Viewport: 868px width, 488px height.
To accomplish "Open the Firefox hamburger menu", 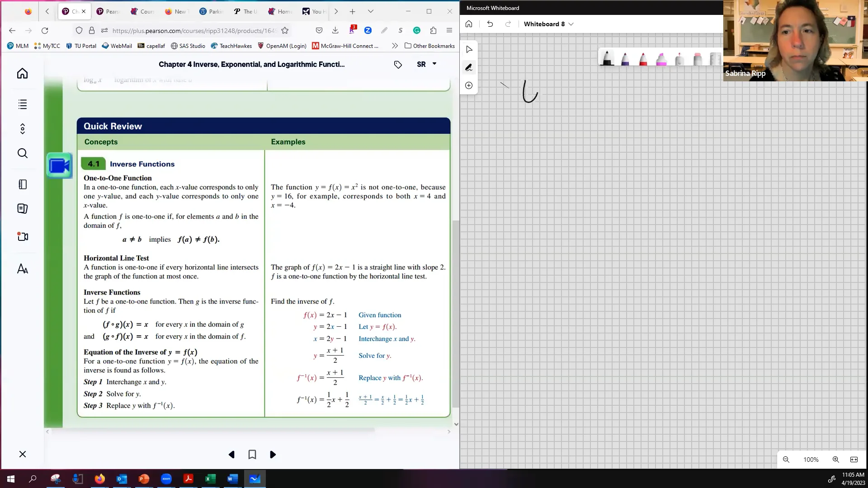I will click(x=449, y=30).
